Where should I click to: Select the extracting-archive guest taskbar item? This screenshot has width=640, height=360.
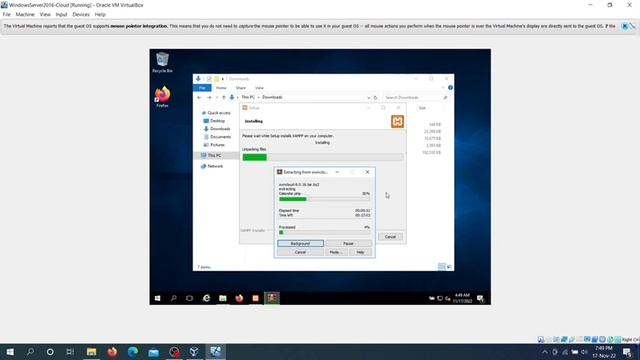272,298
